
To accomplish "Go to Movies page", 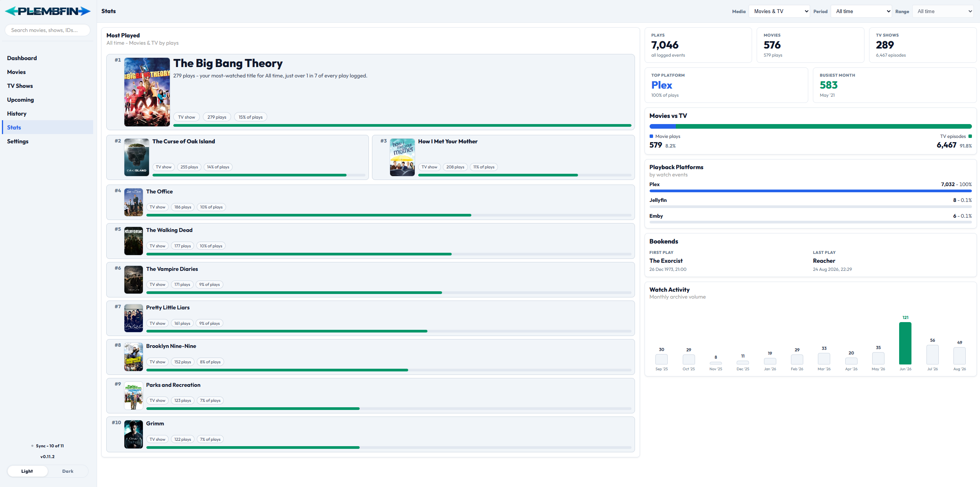I will coord(48,72).
